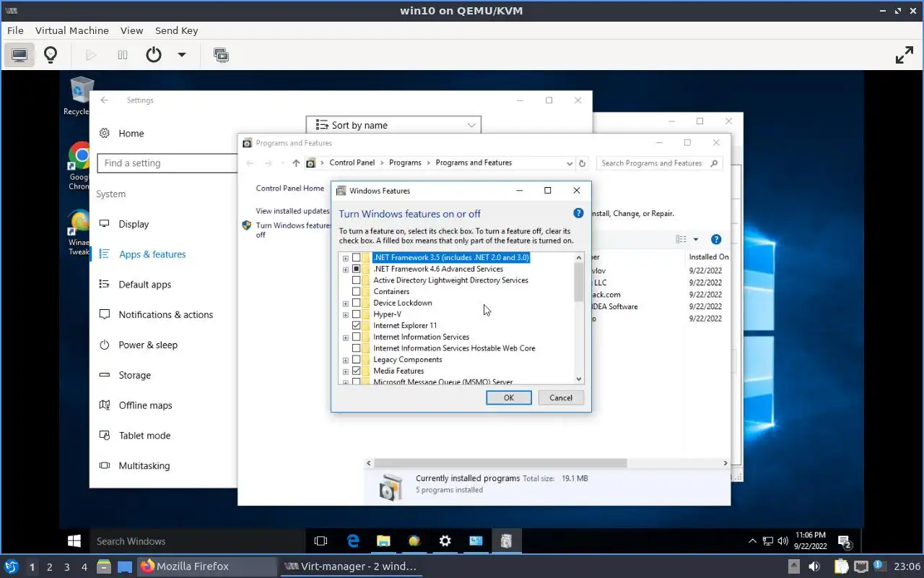Screen dimensions: 924x578
Task: Open Power & sleep settings
Action: click(x=148, y=345)
